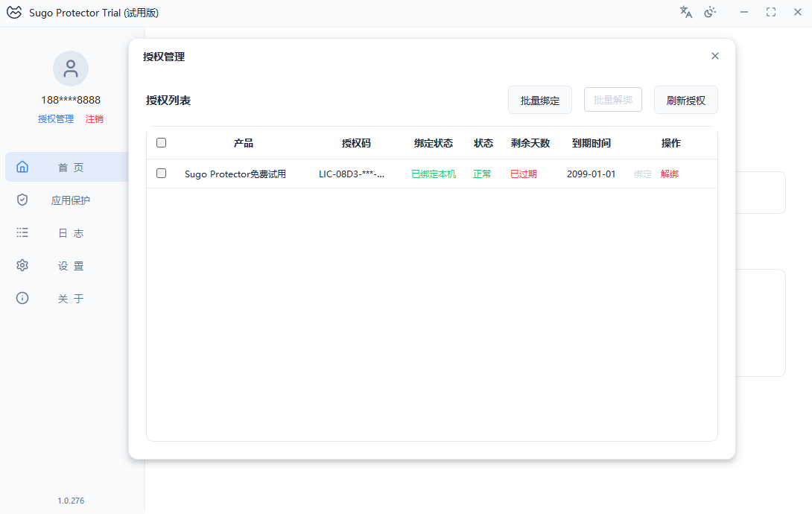The image size is (812, 514).
Task: Click the red 注销 logout link
Action: tap(95, 119)
